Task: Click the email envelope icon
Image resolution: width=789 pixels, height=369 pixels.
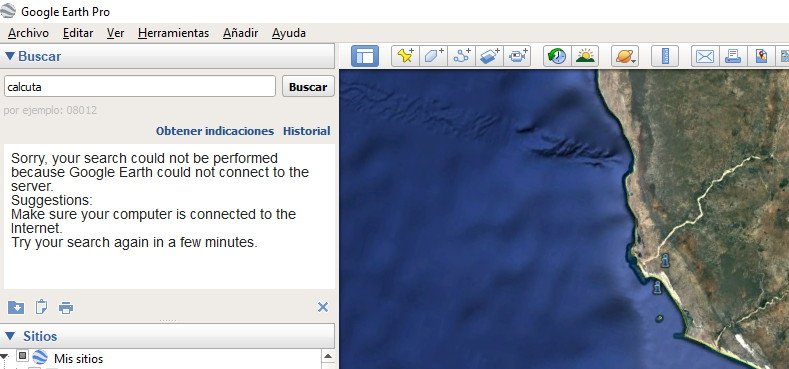Action: pos(705,56)
